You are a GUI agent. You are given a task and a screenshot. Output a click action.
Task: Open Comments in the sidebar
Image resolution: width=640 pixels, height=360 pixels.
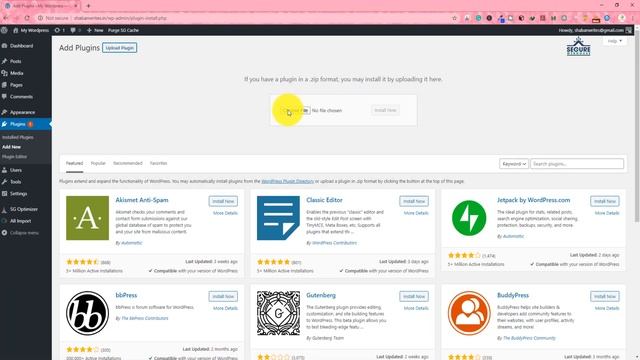click(x=21, y=97)
